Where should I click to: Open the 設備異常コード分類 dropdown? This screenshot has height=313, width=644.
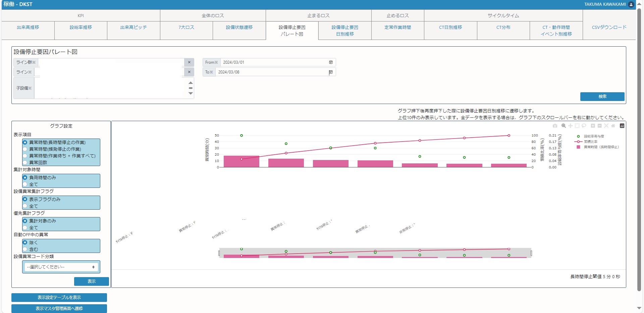pos(61,267)
